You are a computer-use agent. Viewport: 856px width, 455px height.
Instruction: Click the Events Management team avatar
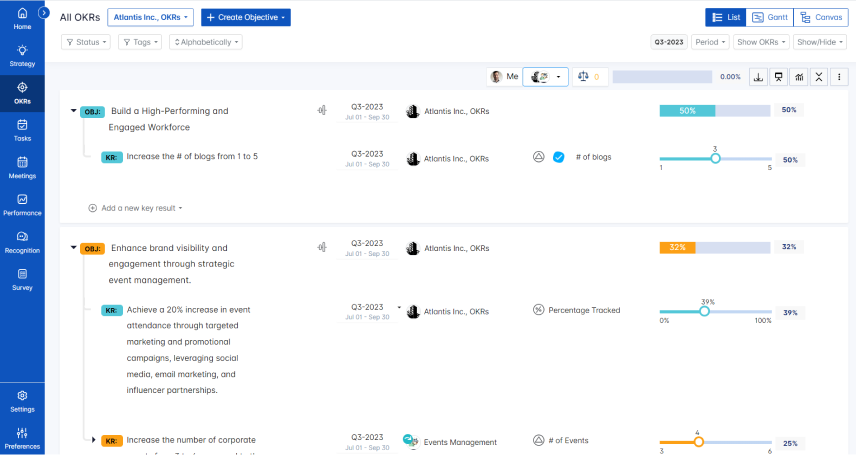[x=411, y=440]
